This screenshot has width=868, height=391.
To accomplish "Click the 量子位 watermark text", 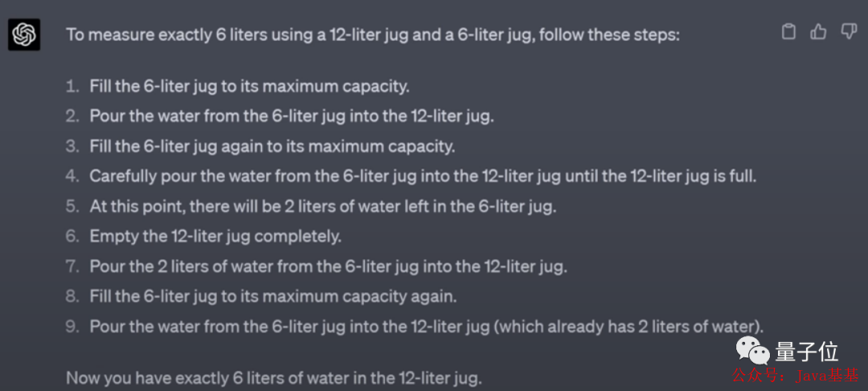I will coord(806,351).
